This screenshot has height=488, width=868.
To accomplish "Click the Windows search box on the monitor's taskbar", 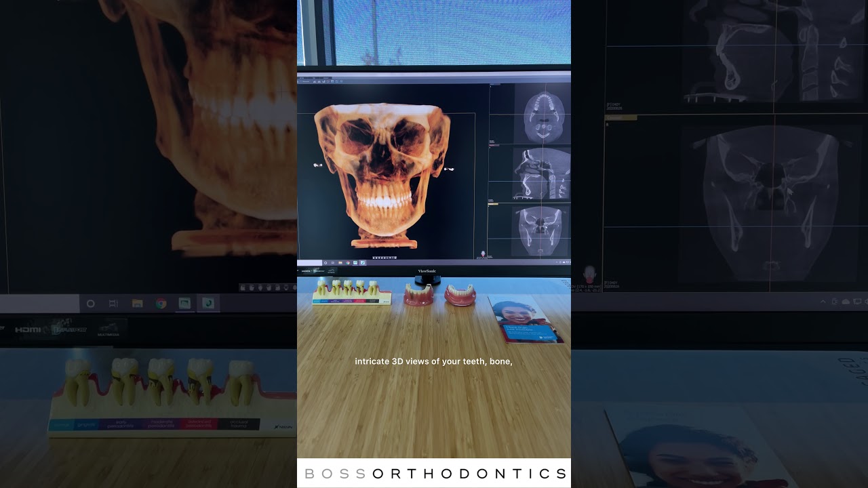I will [309, 263].
